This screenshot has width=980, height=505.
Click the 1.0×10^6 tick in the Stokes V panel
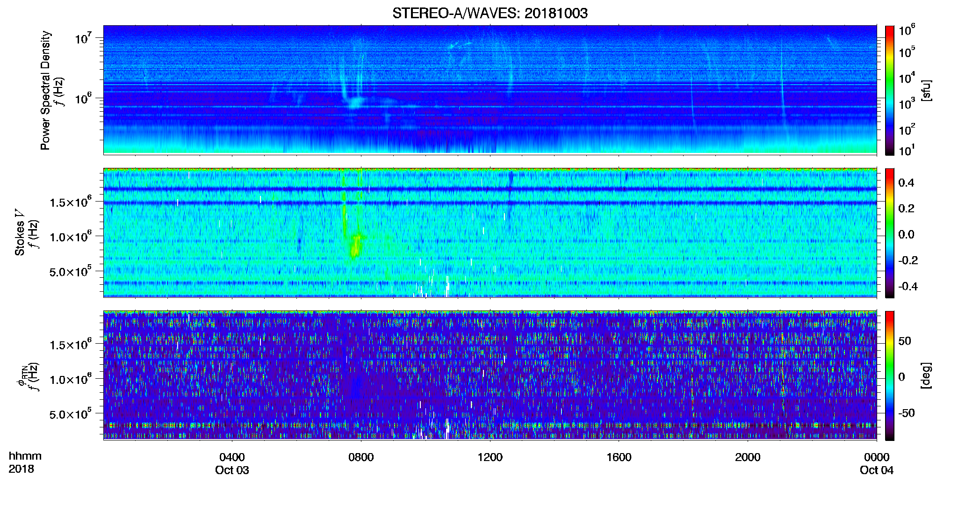click(71, 236)
